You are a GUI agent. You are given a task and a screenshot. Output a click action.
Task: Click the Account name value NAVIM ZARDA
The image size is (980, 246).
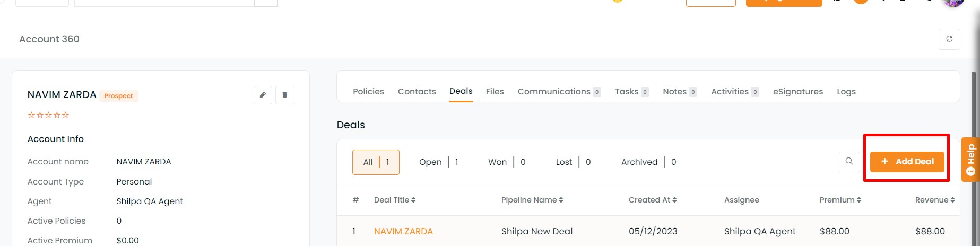coord(144,162)
